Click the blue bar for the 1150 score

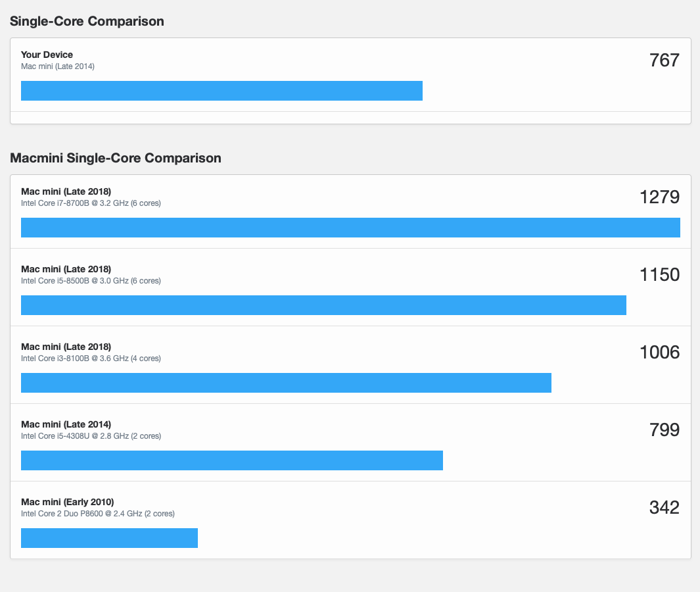[x=323, y=305]
